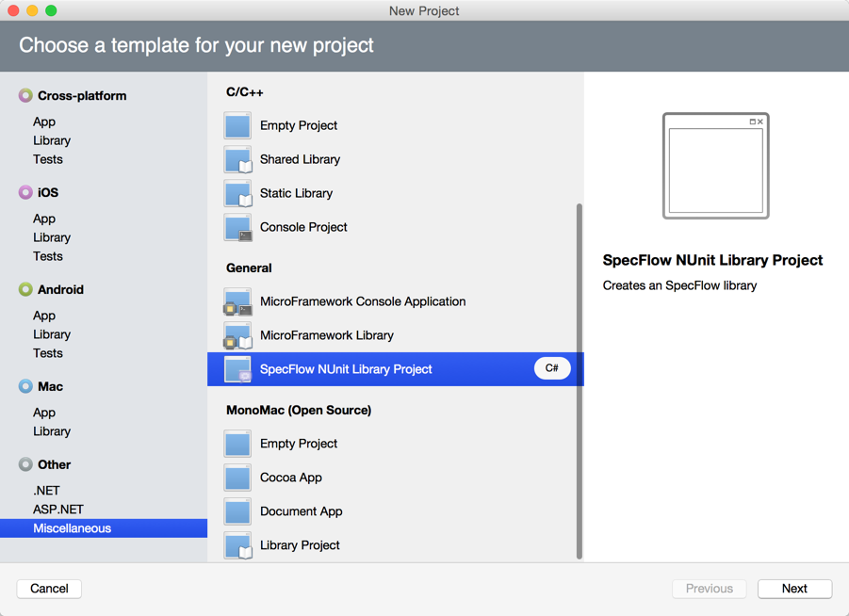This screenshot has width=849, height=616.
Task: Click the 'Shared Library' template name
Action: point(300,160)
